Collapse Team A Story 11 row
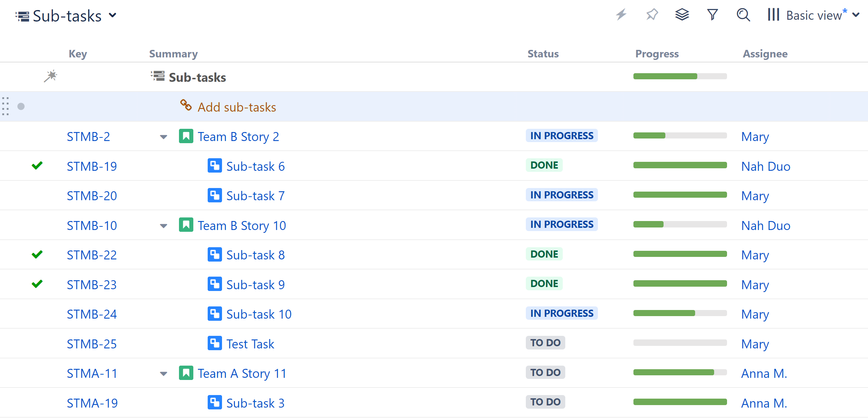The height and width of the screenshot is (418, 868). 164,374
